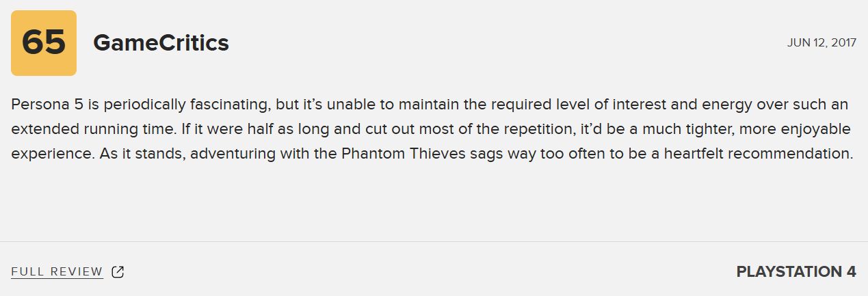Open the Full Review link
This screenshot has width=868, height=296.
[x=57, y=272]
